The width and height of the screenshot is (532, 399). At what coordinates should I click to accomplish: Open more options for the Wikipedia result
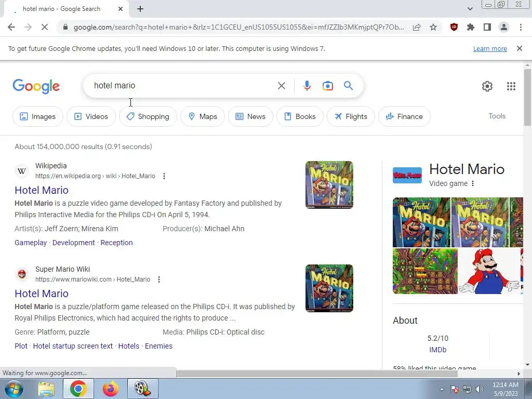tap(164, 176)
